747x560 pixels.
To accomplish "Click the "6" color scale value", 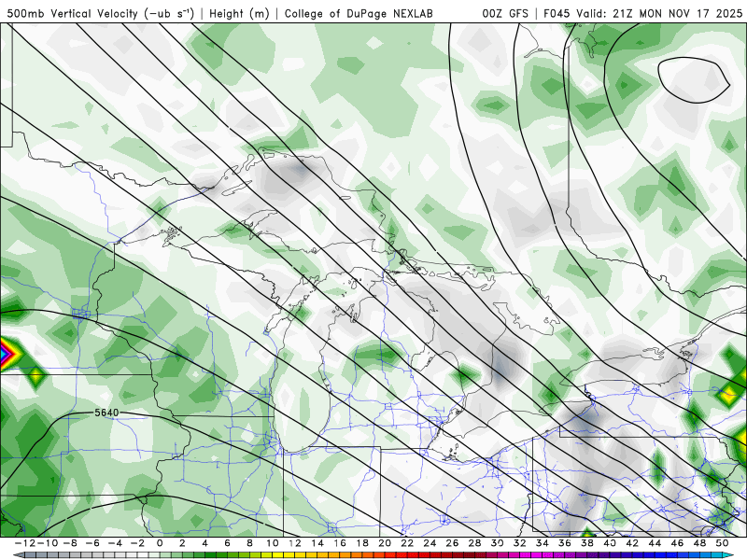I will (x=227, y=543).
